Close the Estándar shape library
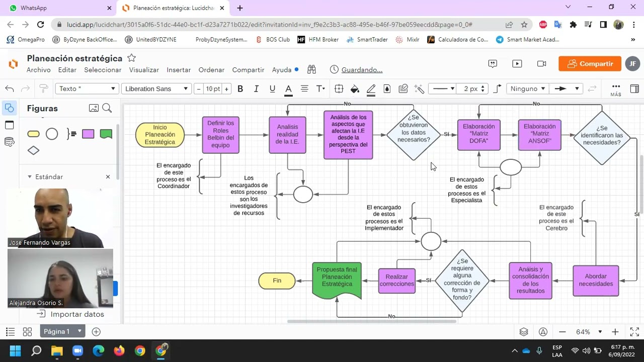Screen dimensions: 644x362 pos(108,177)
